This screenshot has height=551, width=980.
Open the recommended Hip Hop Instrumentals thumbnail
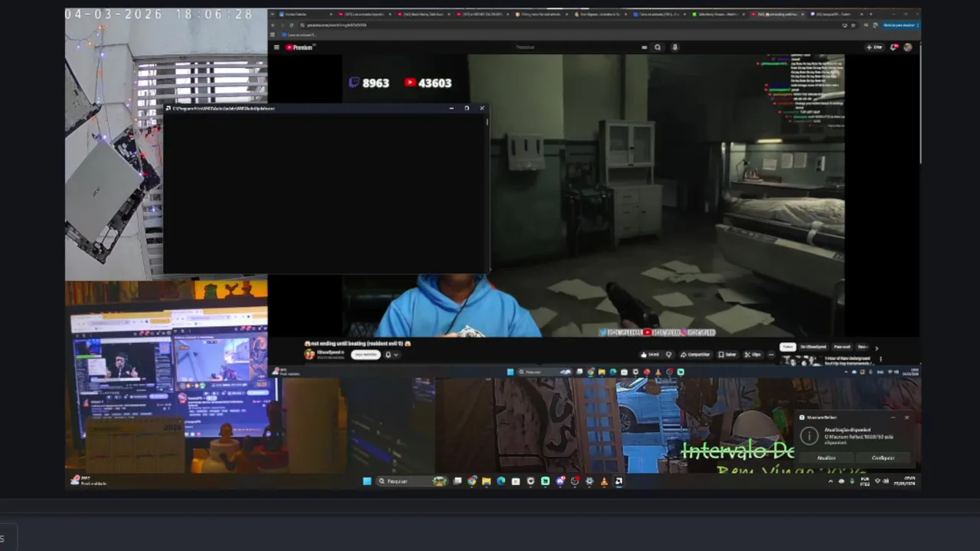pos(800,360)
